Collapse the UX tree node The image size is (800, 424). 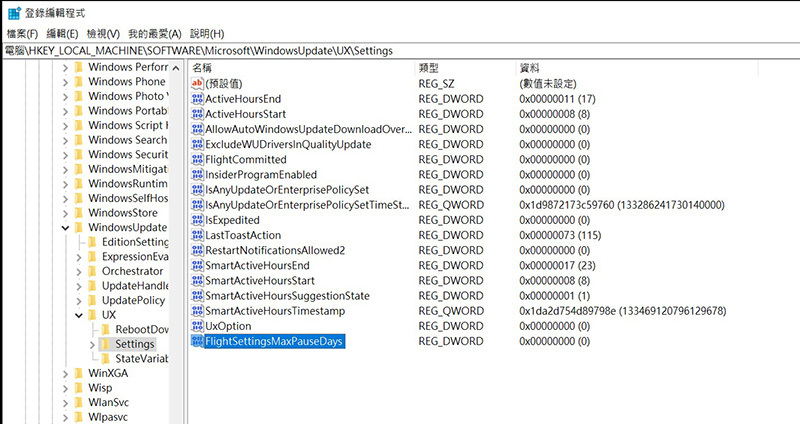79,315
